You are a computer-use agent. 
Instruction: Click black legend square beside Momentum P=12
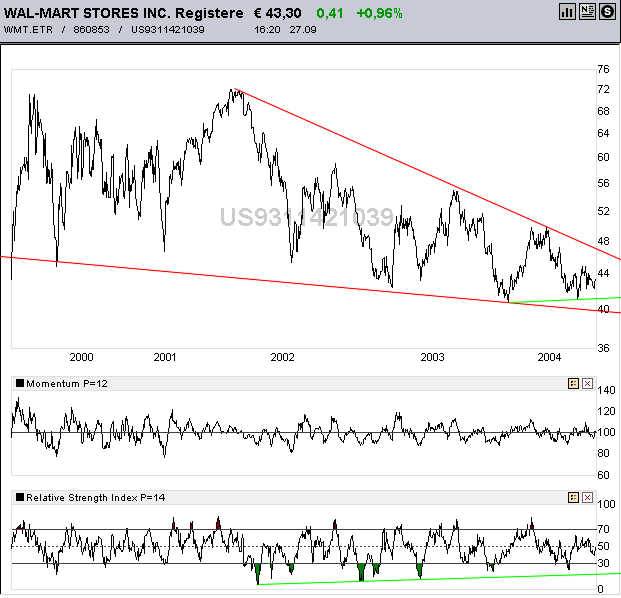point(20,383)
